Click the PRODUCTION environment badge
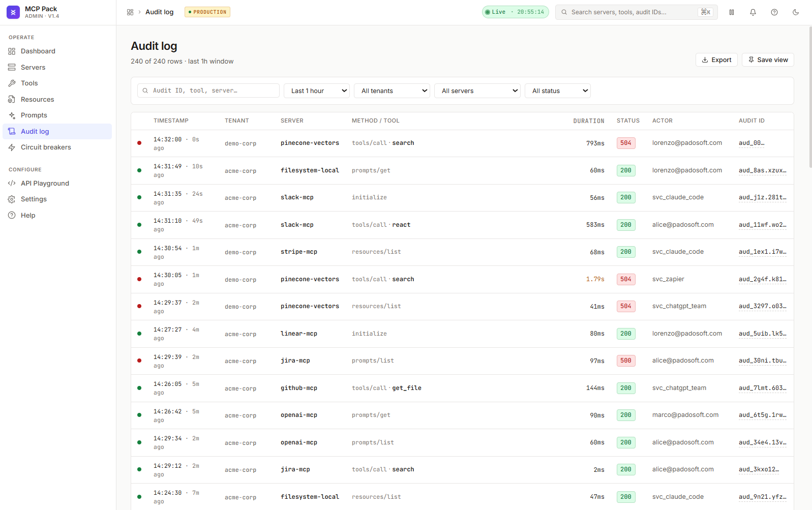The image size is (812, 510). pos(207,12)
